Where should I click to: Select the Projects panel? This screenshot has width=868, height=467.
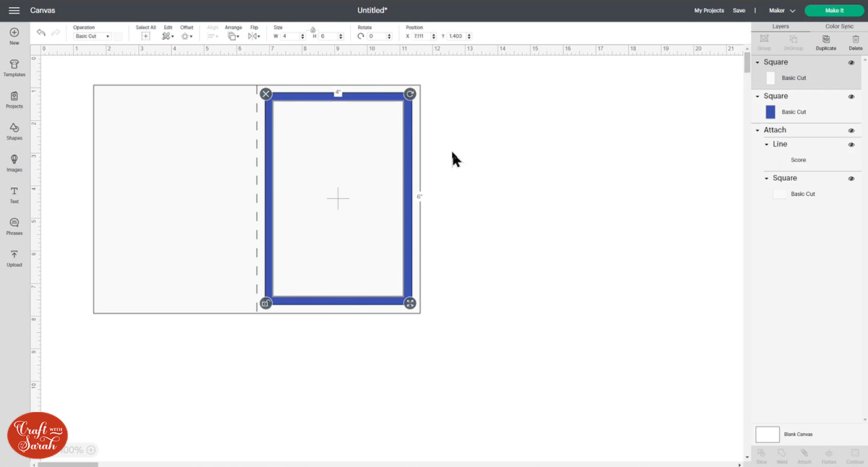point(14,98)
